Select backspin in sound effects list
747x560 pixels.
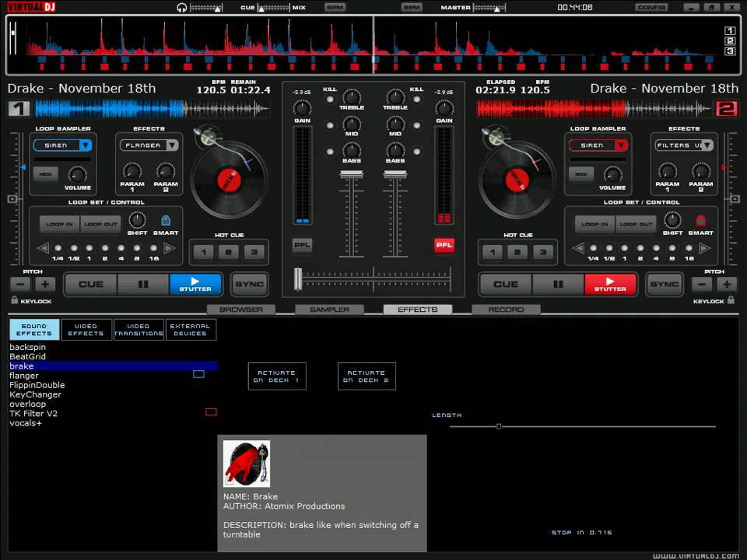(28, 347)
